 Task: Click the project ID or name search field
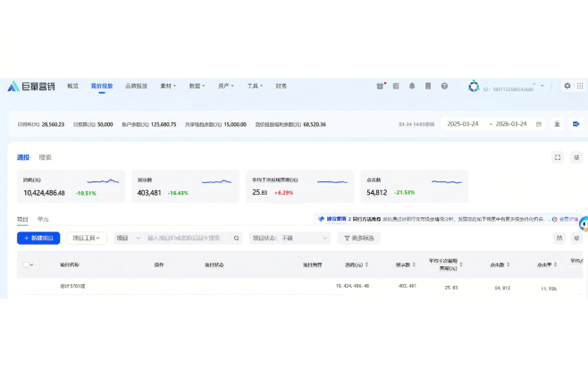click(188, 238)
